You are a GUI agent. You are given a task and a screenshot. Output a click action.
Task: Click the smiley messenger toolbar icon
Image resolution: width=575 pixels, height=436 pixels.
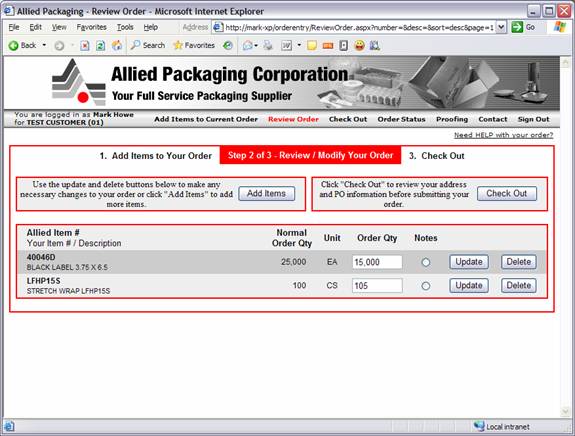point(360,45)
